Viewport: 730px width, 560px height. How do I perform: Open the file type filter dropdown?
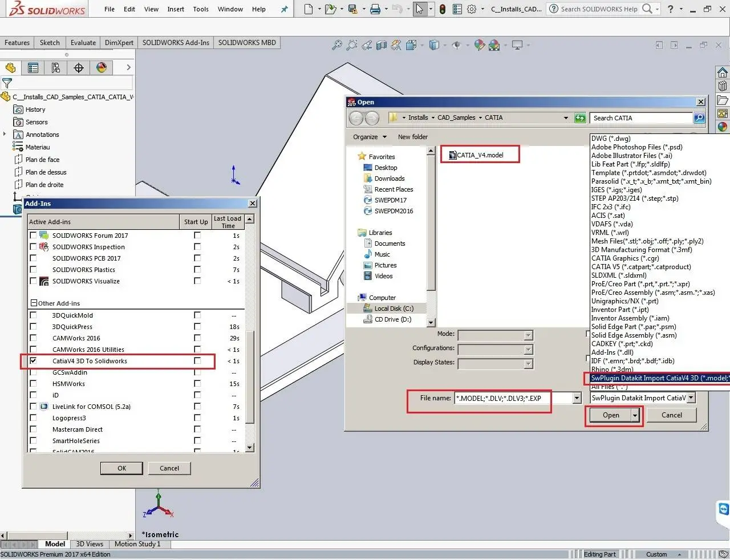click(691, 398)
